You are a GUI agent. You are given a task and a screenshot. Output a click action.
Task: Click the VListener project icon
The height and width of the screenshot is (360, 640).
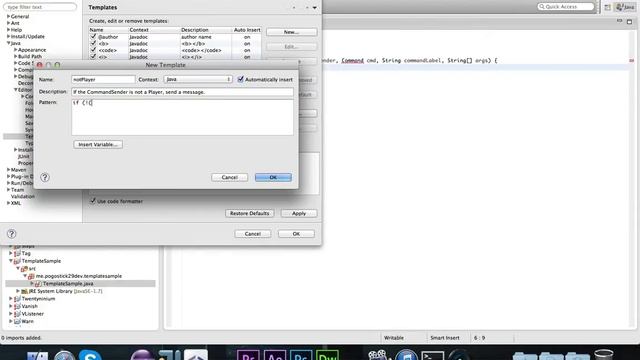(x=17, y=314)
